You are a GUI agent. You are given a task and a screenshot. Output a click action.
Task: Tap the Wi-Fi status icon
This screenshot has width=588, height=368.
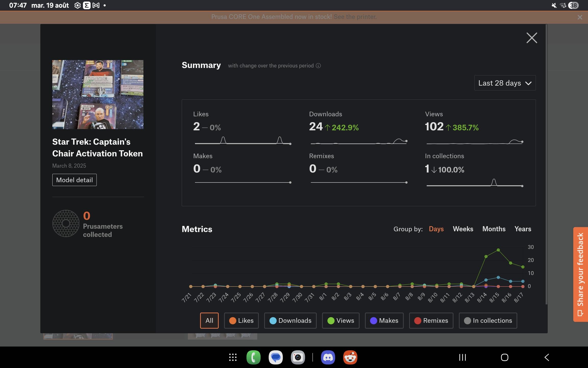click(563, 5)
